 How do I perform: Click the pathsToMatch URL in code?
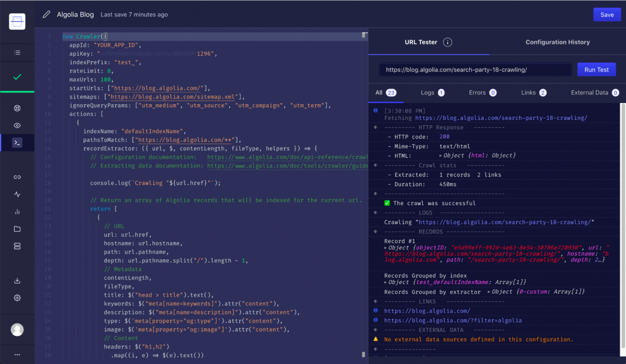(185, 140)
